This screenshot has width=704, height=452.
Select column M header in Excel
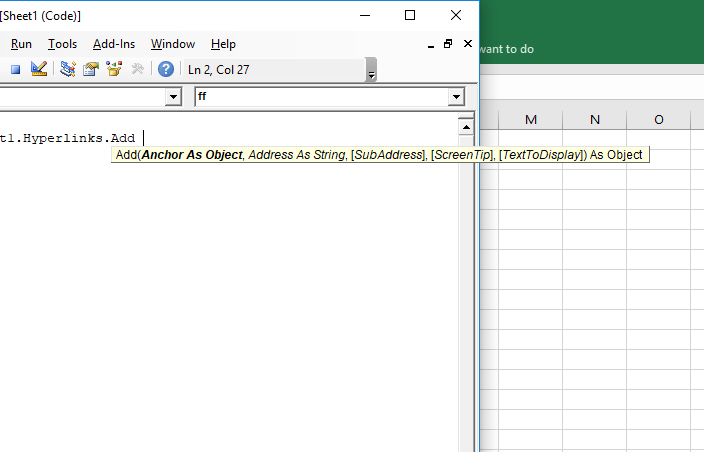[x=530, y=119]
